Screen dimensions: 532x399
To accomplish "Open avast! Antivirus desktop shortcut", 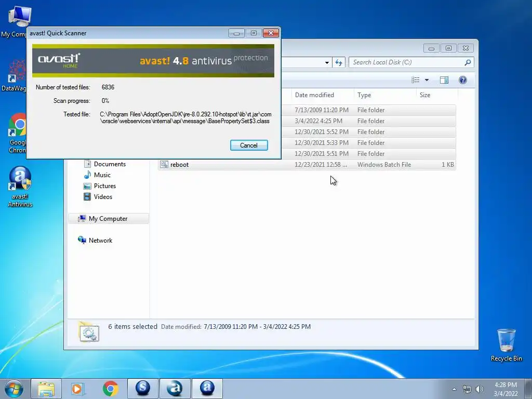I will [20, 187].
